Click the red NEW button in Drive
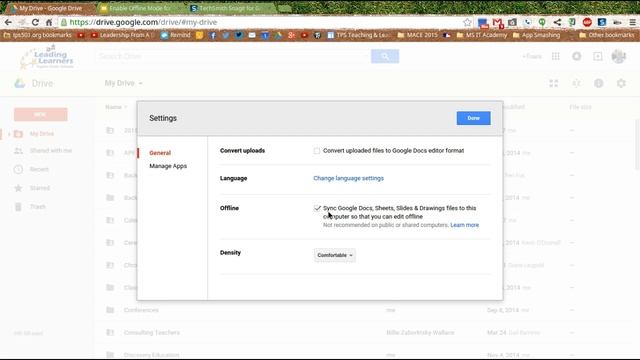 pyautogui.click(x=40, y=115)
